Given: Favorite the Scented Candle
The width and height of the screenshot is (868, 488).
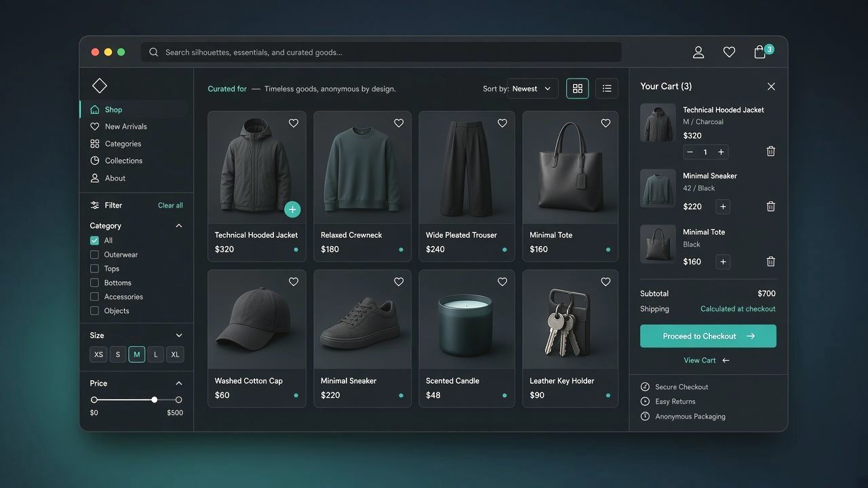Looking at the screenshot, I should [x=502, y=282].
